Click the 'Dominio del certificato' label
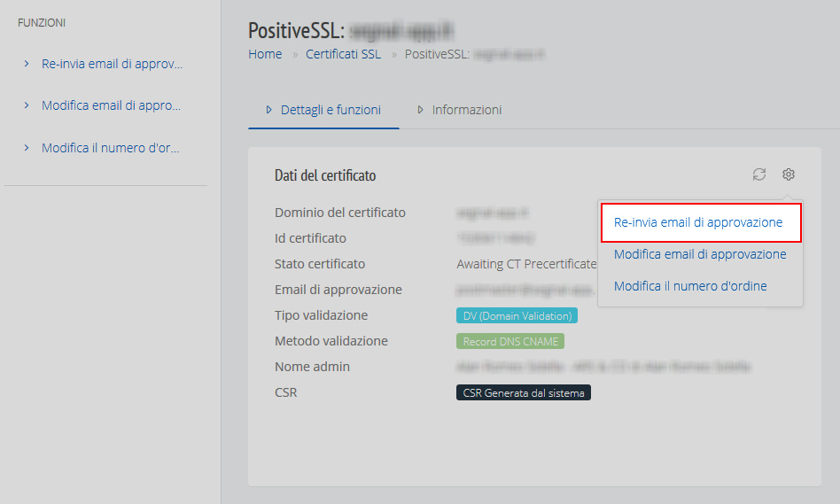Viewport: 840px width, 504px height. [x=340, y=213]
